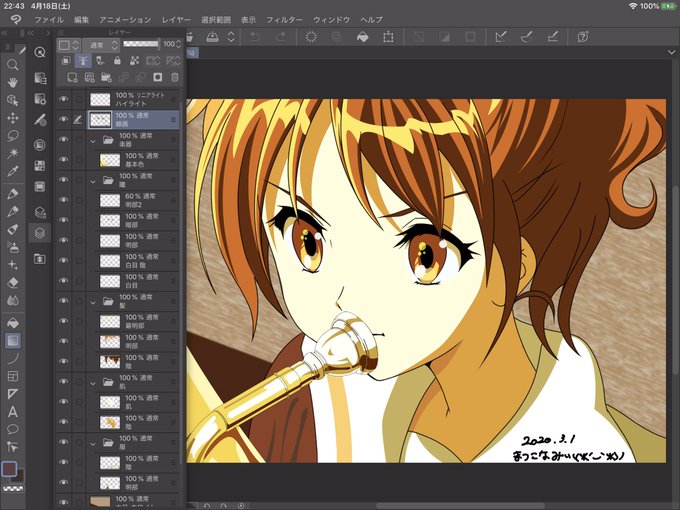Open the ウィンドウ menu

pyautogui.click(x=331, y=20)
